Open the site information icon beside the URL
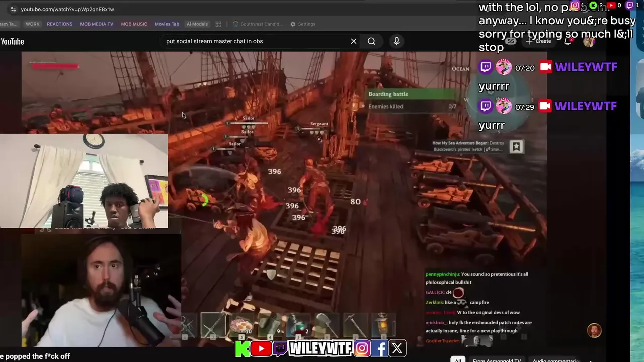644x362 pixels. [13, 9]
